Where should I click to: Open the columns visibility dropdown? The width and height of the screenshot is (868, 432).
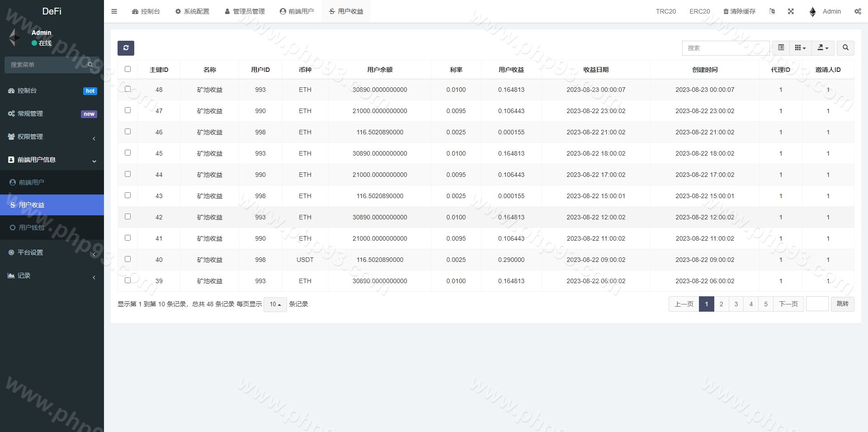point(800,48)
